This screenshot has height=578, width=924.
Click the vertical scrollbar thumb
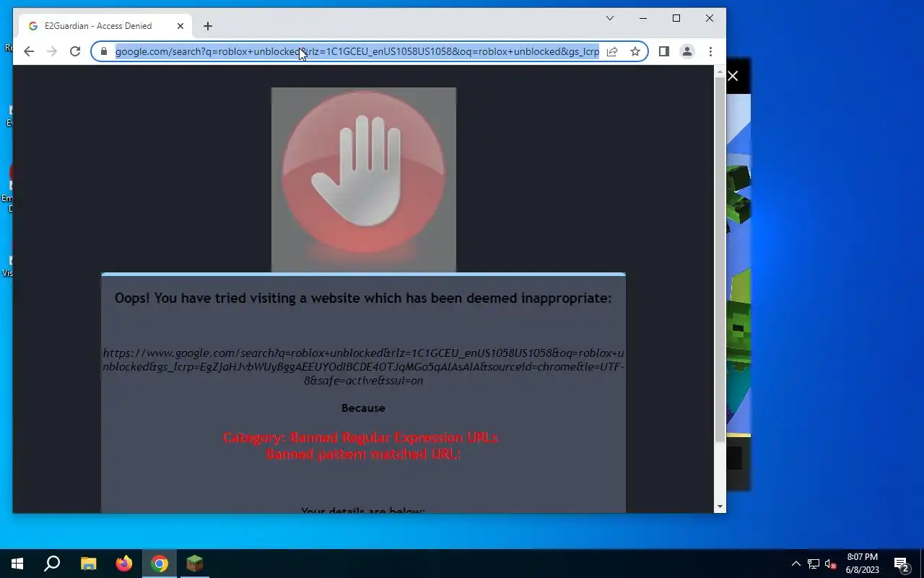tap(720, 259)
